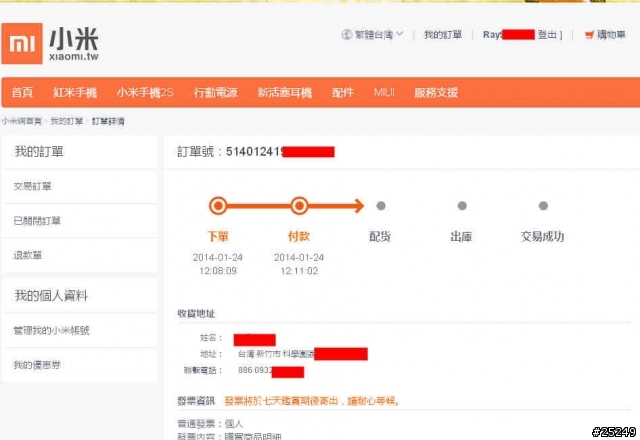
Task: Click the globe language icon
Action: click(x=347, y=35)
